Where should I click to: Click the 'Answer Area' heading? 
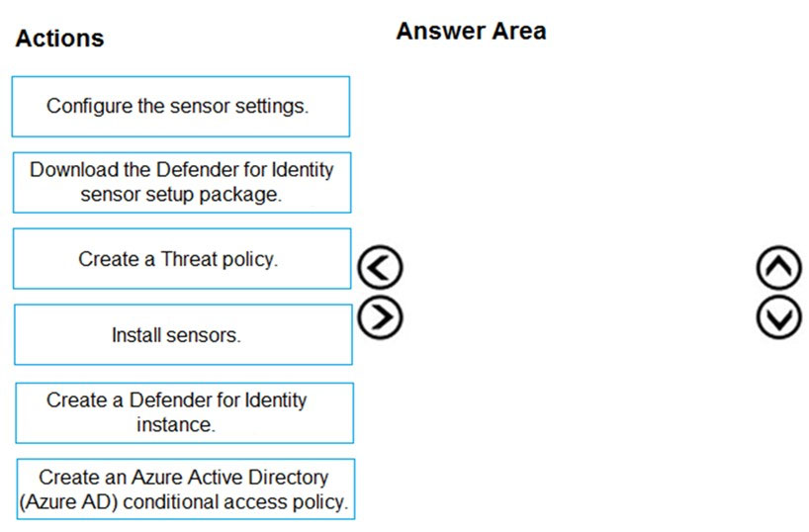(471, 31)
